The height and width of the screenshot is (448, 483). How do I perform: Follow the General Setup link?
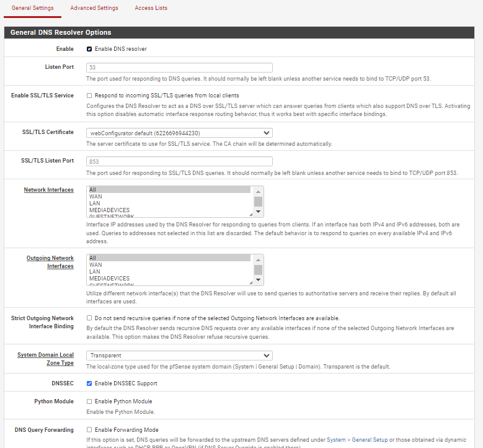pos(370,440)
